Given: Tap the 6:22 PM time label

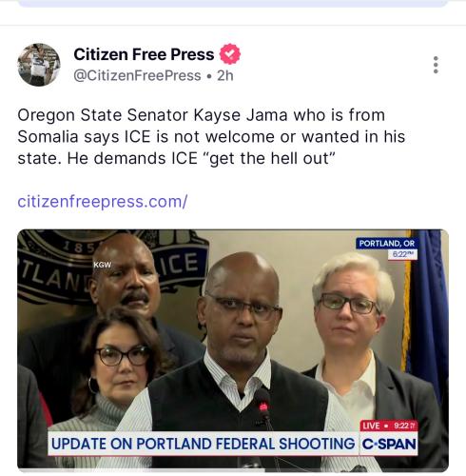Looking at the screenshot, I should 402,254.
